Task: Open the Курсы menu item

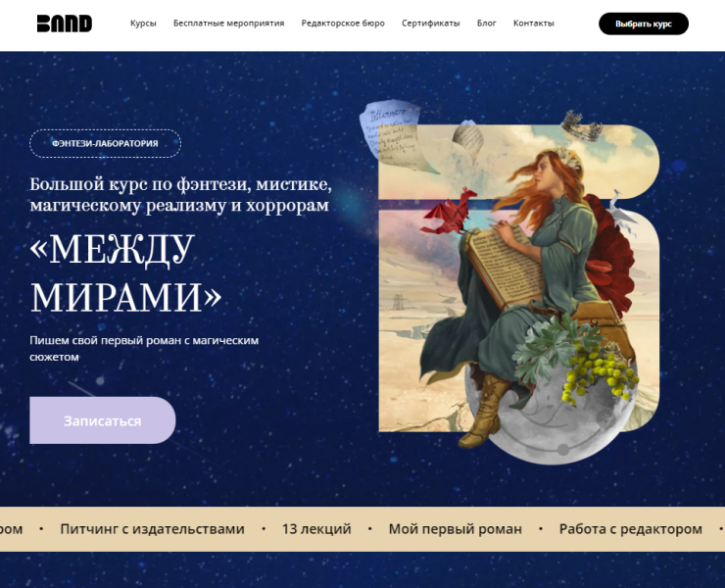Action: pos(143,24)
